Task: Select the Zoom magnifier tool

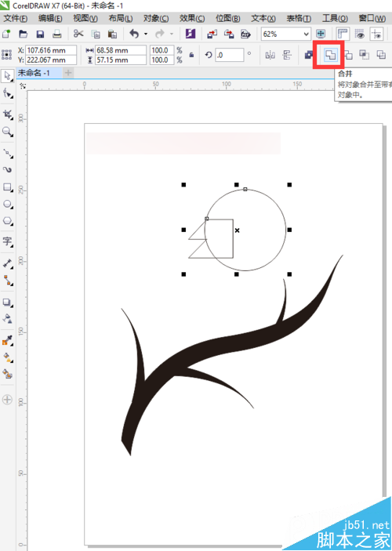Action: click(7, 132)
